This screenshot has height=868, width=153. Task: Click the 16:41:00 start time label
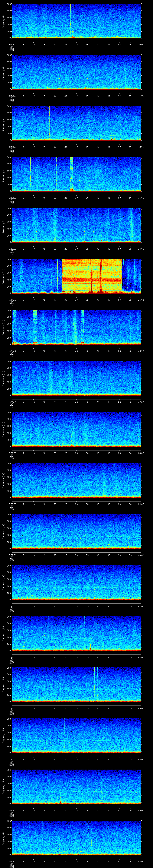coord(12,657)
